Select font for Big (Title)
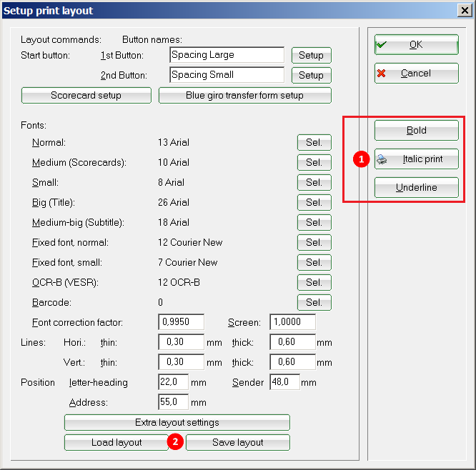This screenshot has width=476, height=470. pyautogui.click(x=314, y=202)
